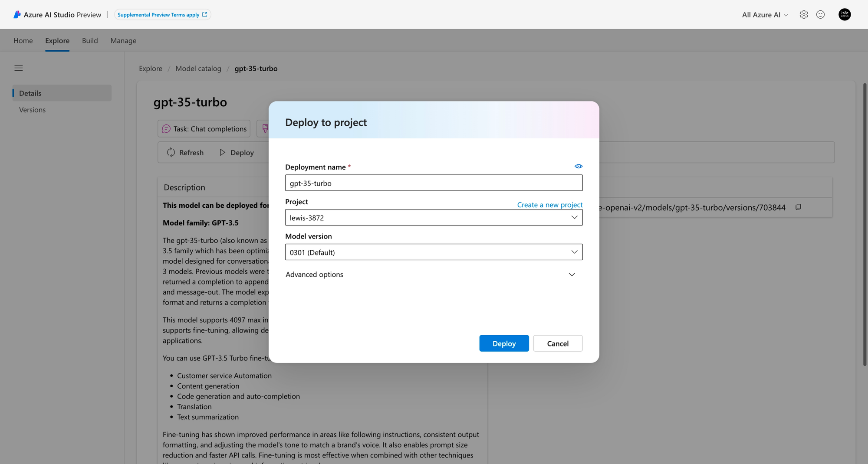
Task: Click the Deploy button in the page toolbar
Action: [x=237, y=153]
